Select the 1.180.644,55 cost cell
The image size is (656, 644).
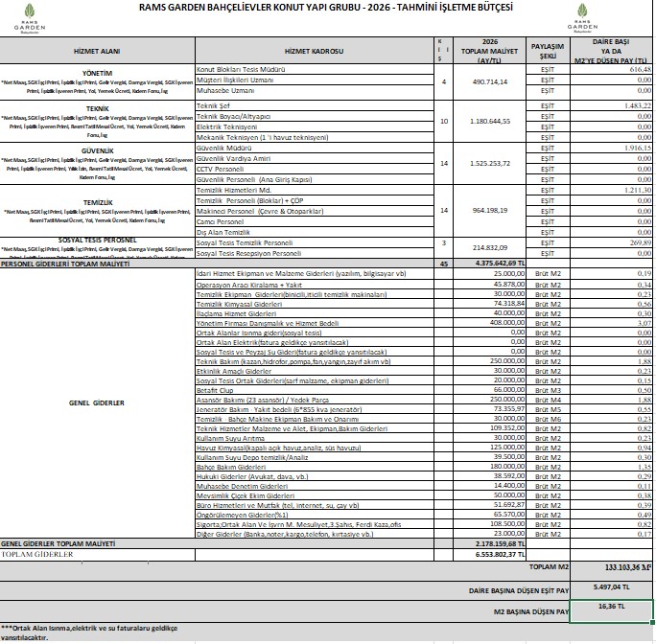click(x=489, y=122)
